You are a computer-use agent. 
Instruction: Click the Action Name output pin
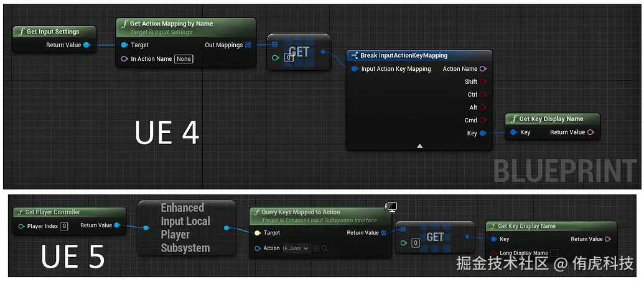483,69
